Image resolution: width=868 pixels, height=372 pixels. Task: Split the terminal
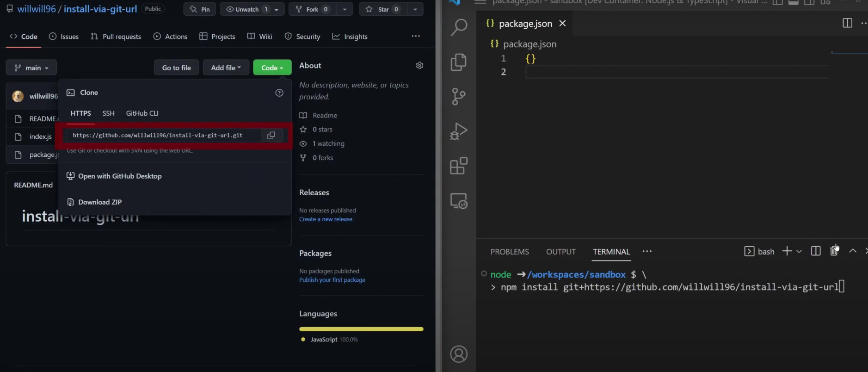(816, 251)
